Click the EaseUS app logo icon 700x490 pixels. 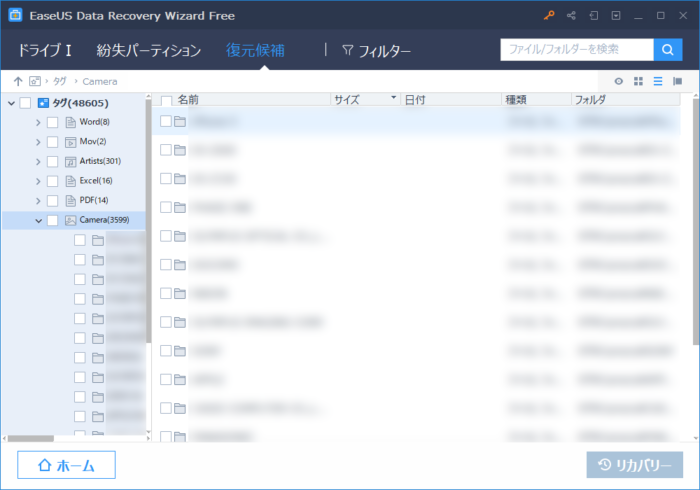[15, 15]
